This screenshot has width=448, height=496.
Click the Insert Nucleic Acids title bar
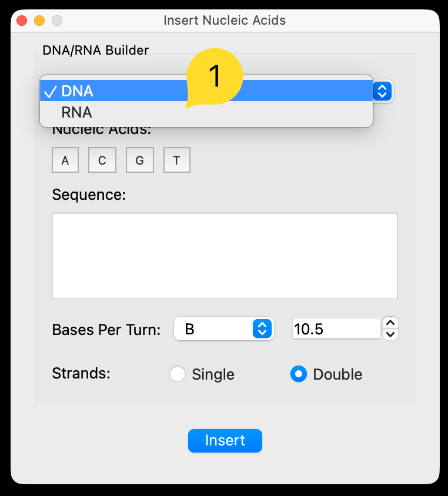coord(225,21)
